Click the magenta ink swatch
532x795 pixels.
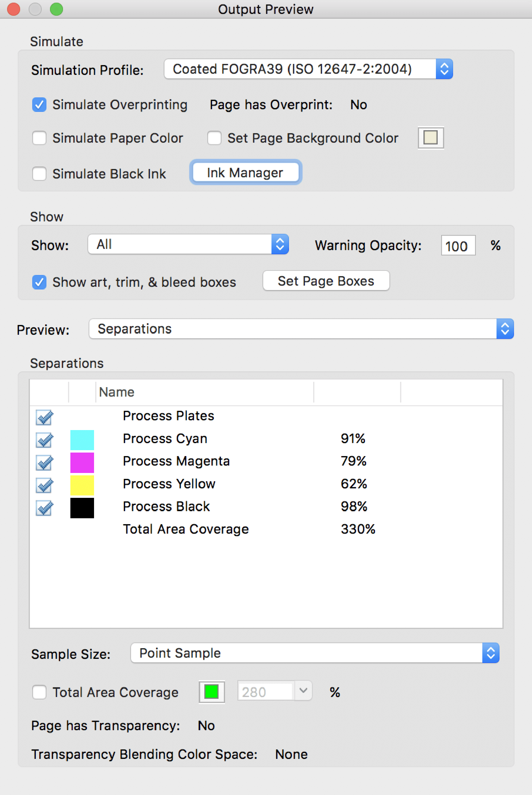82,463
